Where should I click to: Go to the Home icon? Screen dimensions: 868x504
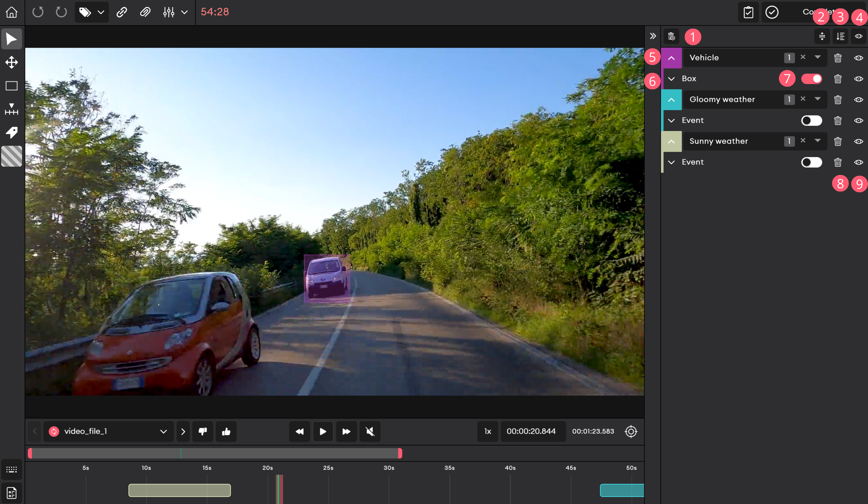tap(12, 12)
